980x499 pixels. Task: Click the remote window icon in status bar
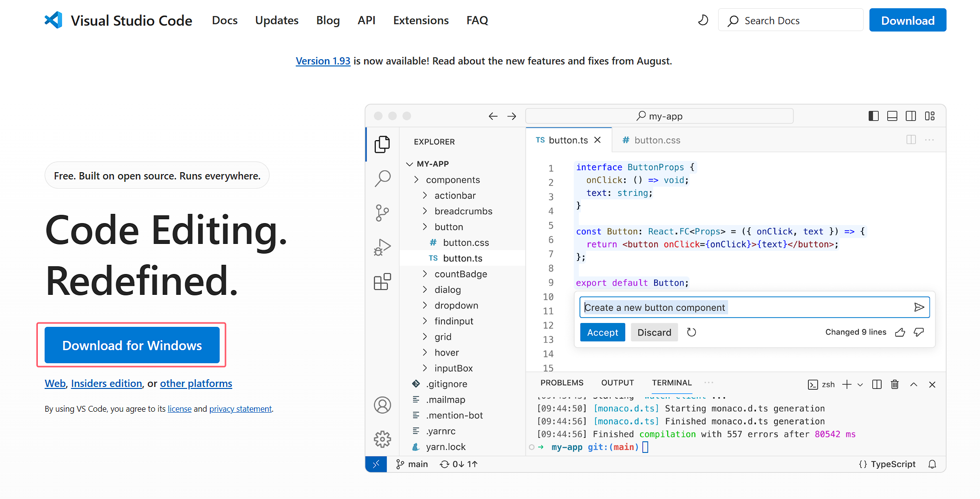point(376,464)
